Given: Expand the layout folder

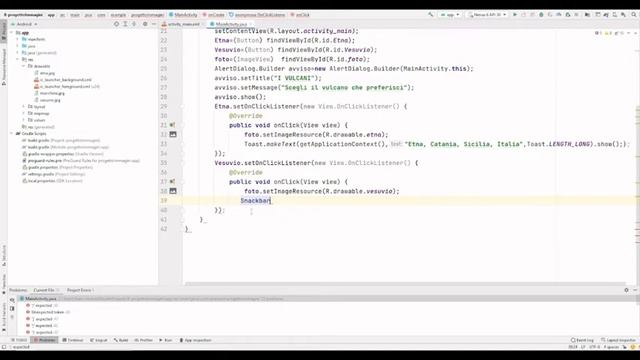Looking at the screenshot, I should tap(23, 107).
